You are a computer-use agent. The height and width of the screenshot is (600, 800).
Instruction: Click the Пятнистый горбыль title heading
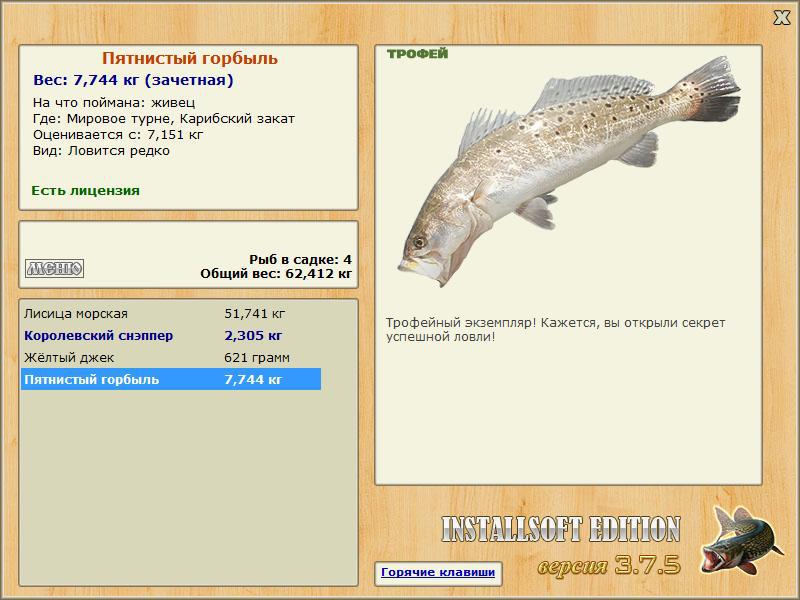click(x=189, y=58)
